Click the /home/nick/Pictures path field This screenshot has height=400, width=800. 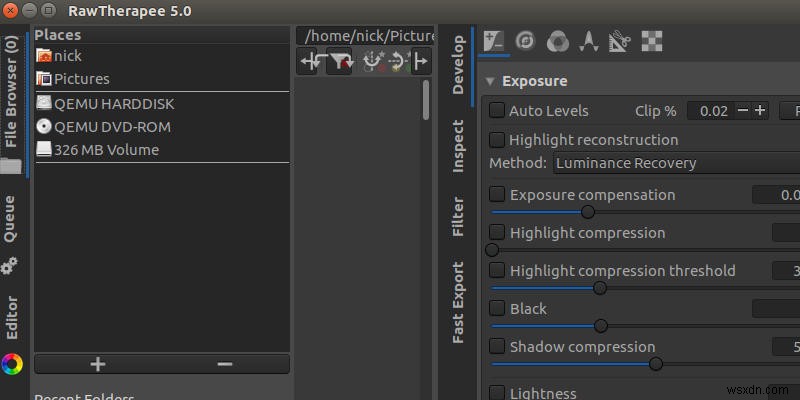tap(365, 36)
